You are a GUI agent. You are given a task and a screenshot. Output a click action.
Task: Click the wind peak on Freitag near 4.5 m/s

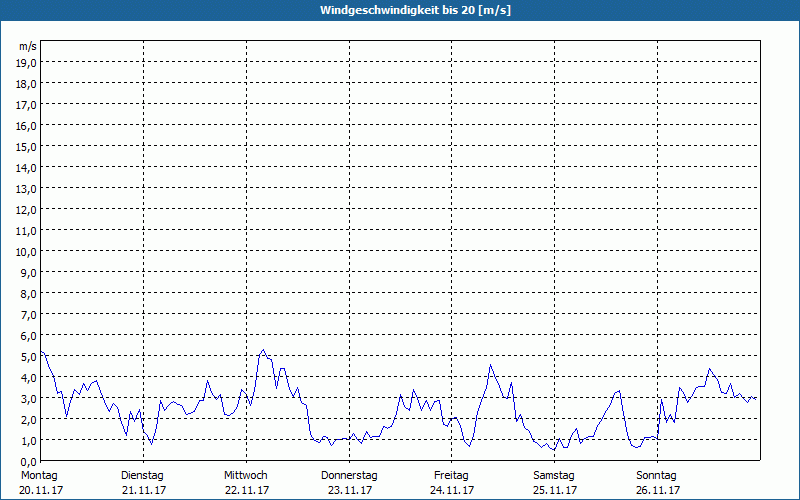pos(490,365)
